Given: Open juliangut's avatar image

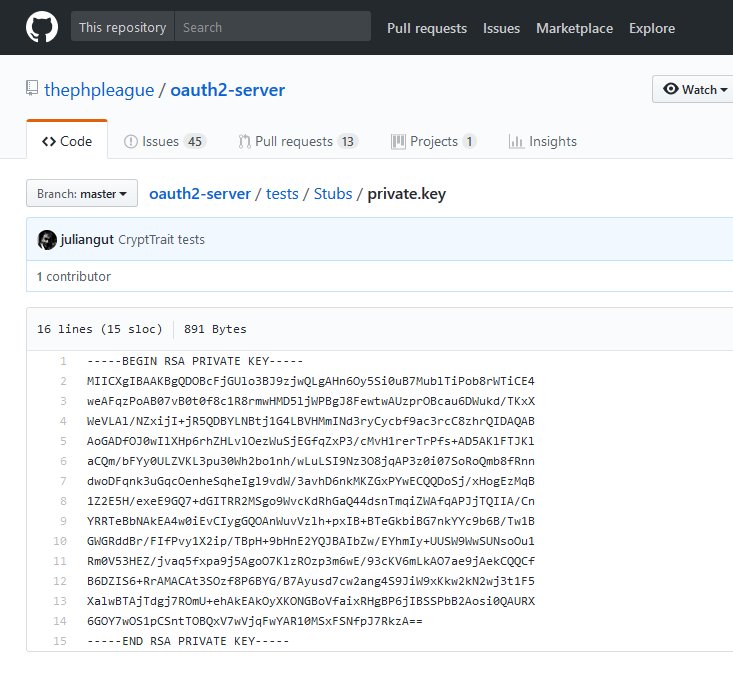Looking at the screenshot, I should (x=47, y=240).
